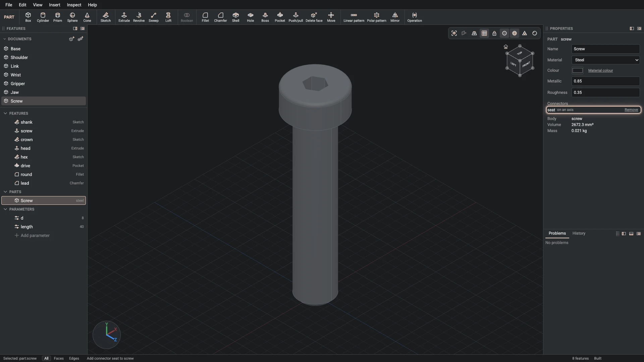Toggle the wireframe globe display mode
Viewport: 644px width, 362px height.
click(515, 33)
